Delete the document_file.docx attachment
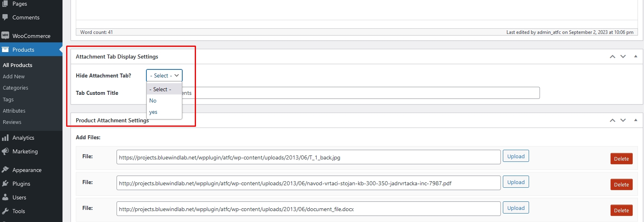644x222 pixels. click(621, 210)
